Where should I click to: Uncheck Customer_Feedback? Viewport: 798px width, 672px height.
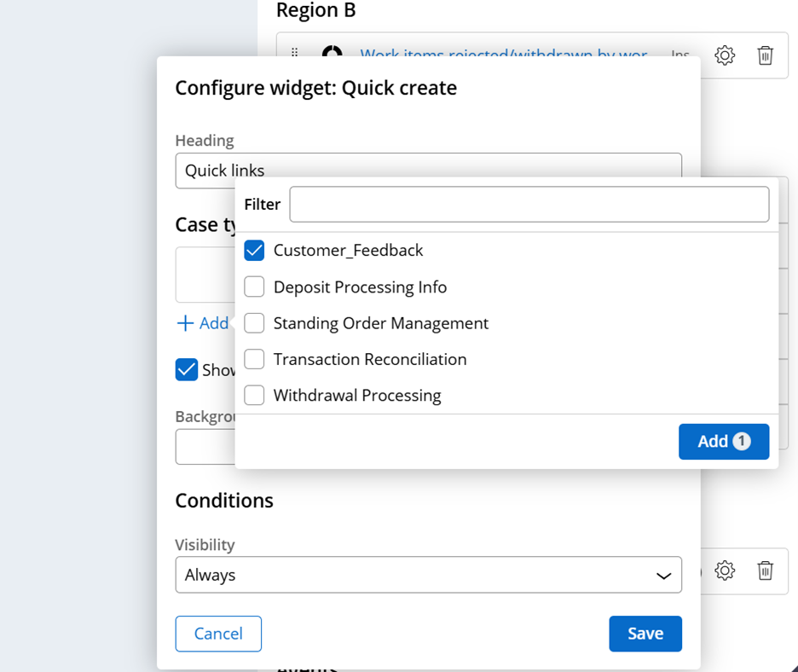click(x=254, y=250)
